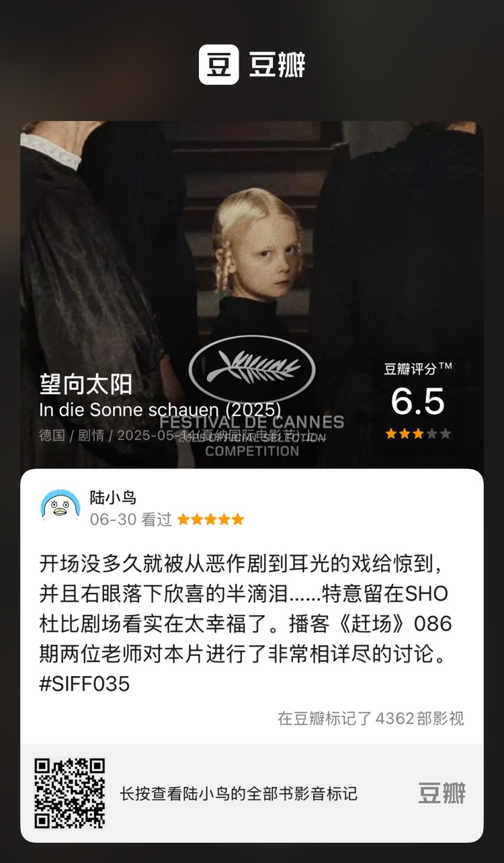Image resolution: width=504 pixels, height=863 pixels.
Task: Click the 豆瓣 wordmark beside the logo
Action: [277, 65]
